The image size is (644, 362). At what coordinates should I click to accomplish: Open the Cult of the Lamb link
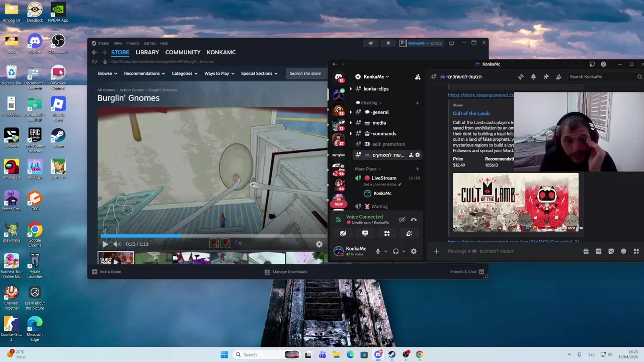tap(471, 114)
